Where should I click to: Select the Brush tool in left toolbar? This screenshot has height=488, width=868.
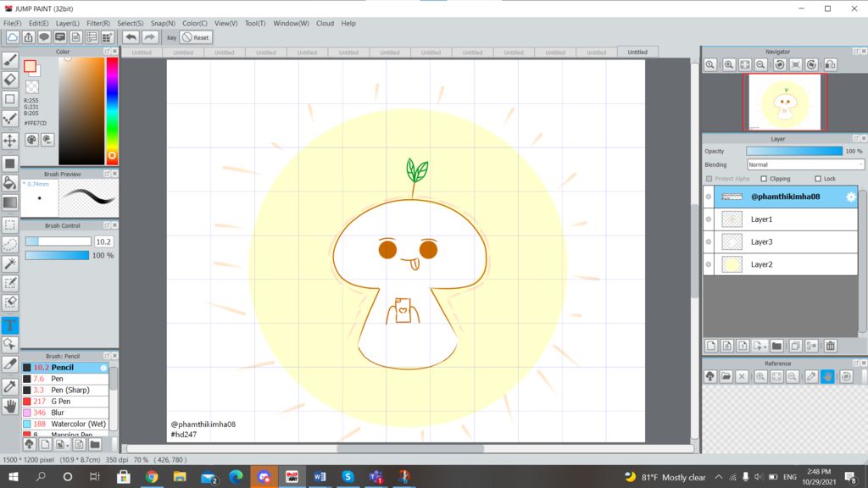coord(10,60)
